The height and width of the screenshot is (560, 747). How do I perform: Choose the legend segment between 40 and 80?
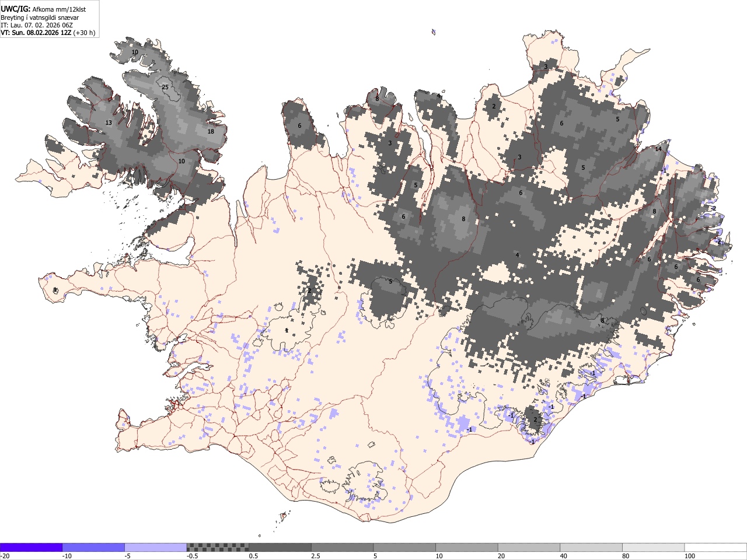click(x=591, y=547)
